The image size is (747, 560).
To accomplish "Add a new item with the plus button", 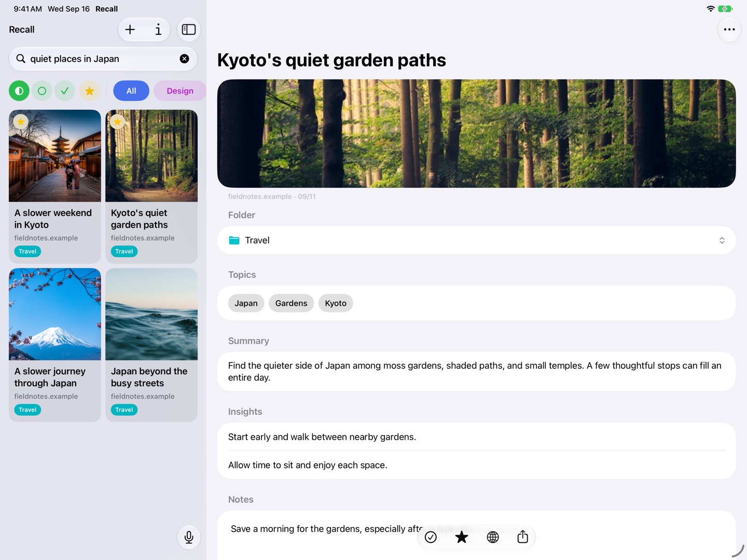I will click(x=130, y=30).
